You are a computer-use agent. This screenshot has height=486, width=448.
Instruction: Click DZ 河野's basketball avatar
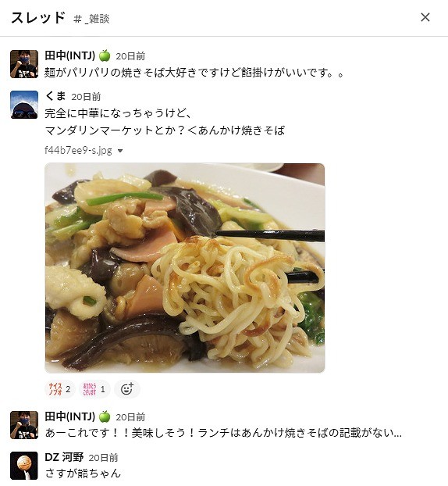(x=24, y=466)
